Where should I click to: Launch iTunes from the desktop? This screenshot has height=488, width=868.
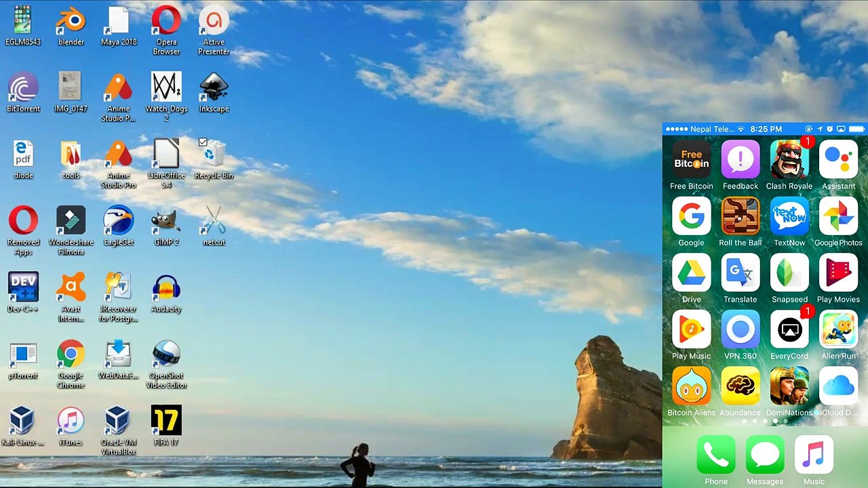[71, 421]
